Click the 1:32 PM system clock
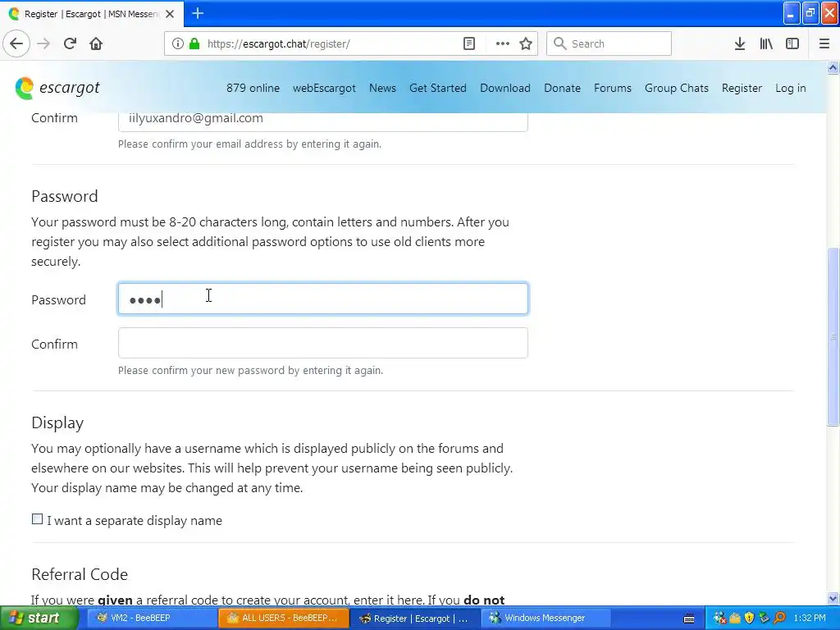840x630 pixels. coord(810,618)
